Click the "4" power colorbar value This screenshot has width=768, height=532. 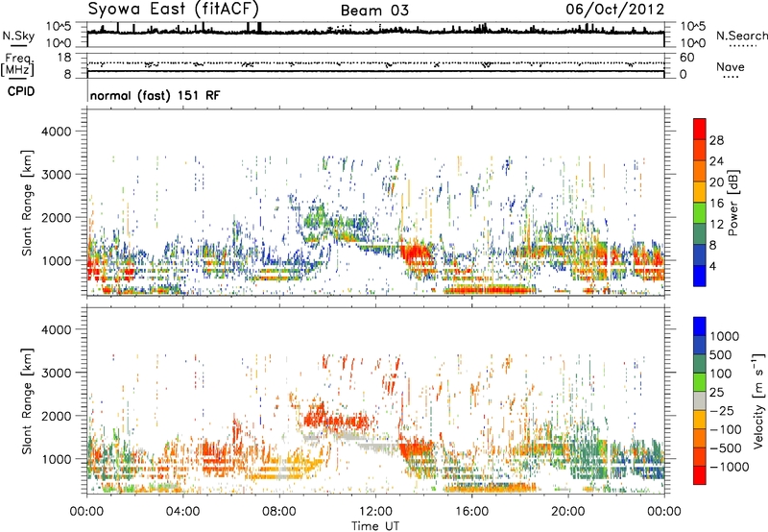coord(712,266)
